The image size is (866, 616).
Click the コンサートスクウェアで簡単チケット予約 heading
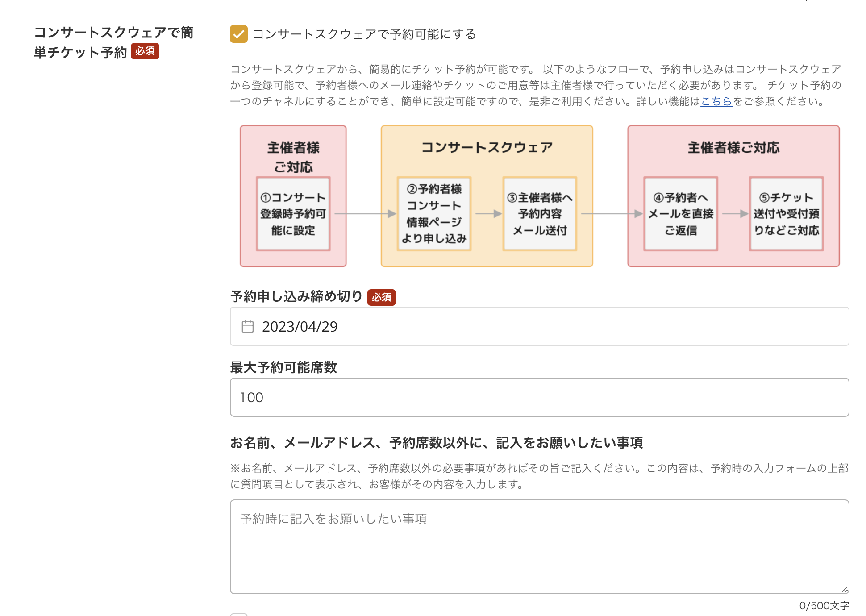pos(113,42)
